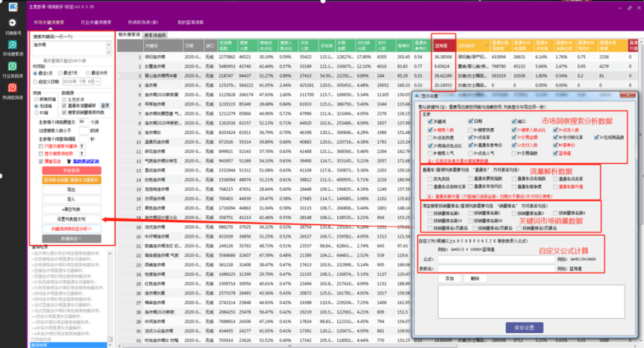The height and width of the screenshot is (348, 644).
Task: Choose PC端 terminal radio
Action: [x=36, y=113]
